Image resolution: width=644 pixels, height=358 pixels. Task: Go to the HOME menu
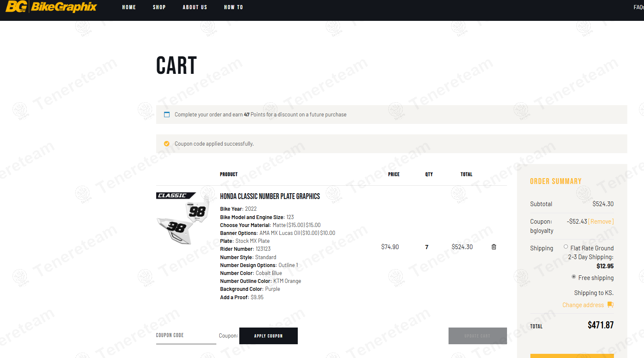tap(129, 8)
